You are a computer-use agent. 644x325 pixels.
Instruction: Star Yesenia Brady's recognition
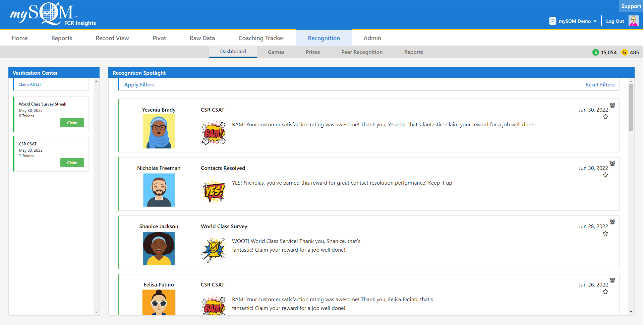605,117
